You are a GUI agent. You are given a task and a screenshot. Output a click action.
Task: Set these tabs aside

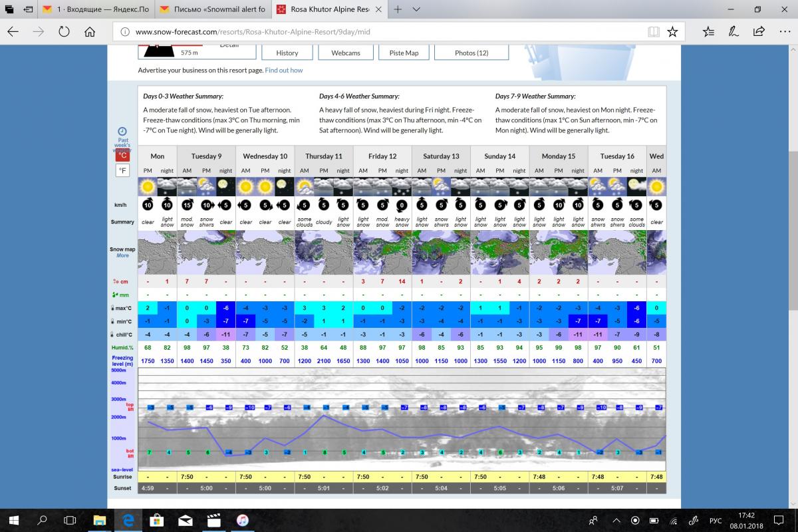coord(28,9)
